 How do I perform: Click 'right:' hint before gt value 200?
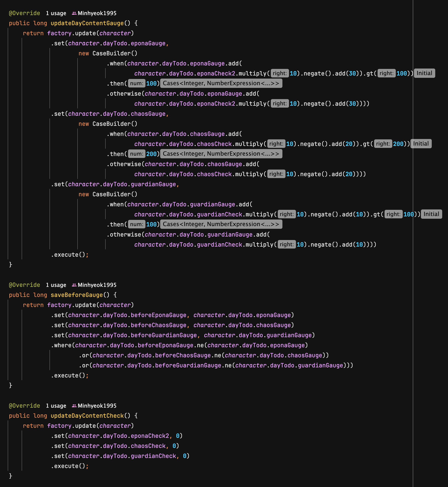point(383,144)
